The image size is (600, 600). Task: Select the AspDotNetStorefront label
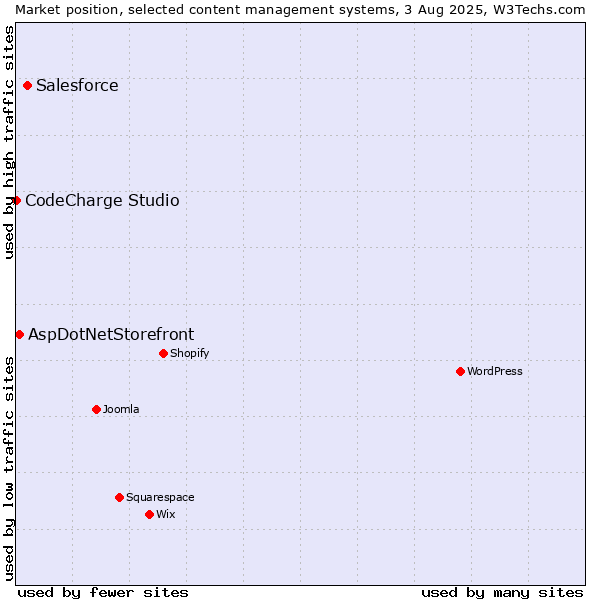point(111,334)
